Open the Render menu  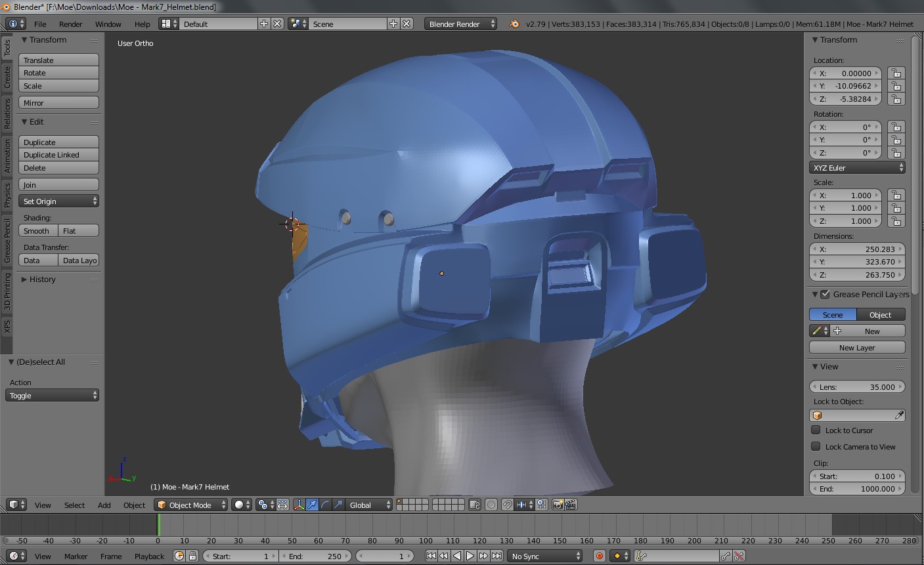point(70,24)
